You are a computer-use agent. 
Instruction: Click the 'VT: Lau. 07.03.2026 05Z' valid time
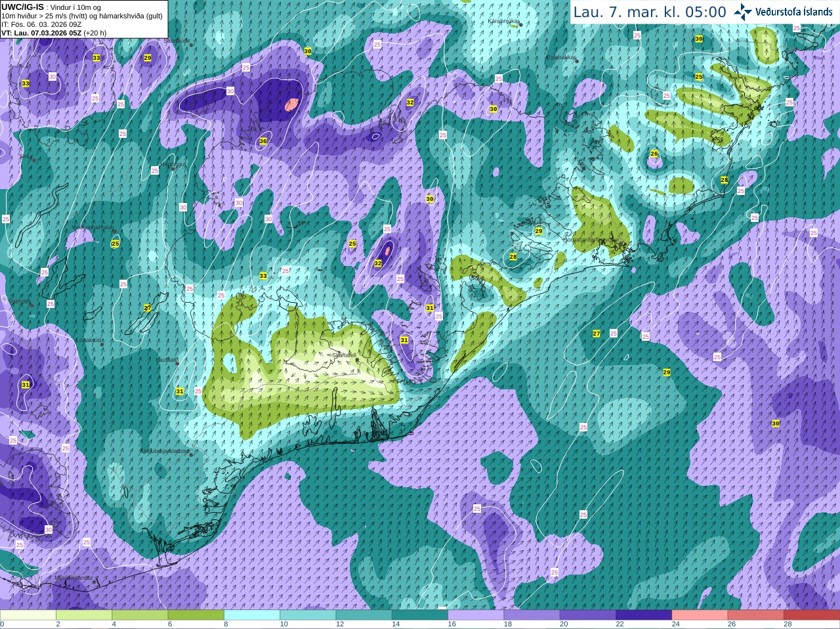41,33
